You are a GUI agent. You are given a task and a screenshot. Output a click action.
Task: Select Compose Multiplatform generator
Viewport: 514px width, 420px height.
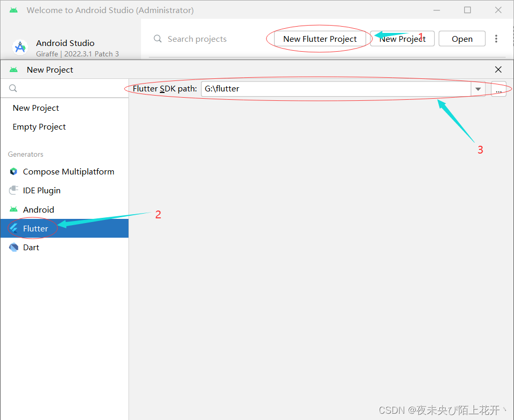[x=65, y=171]
